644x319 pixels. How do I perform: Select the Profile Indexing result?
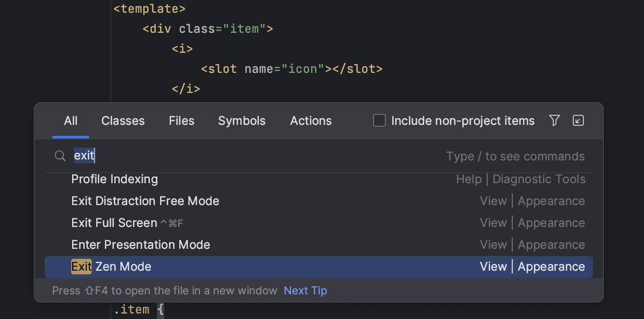(x=114, y=179)
